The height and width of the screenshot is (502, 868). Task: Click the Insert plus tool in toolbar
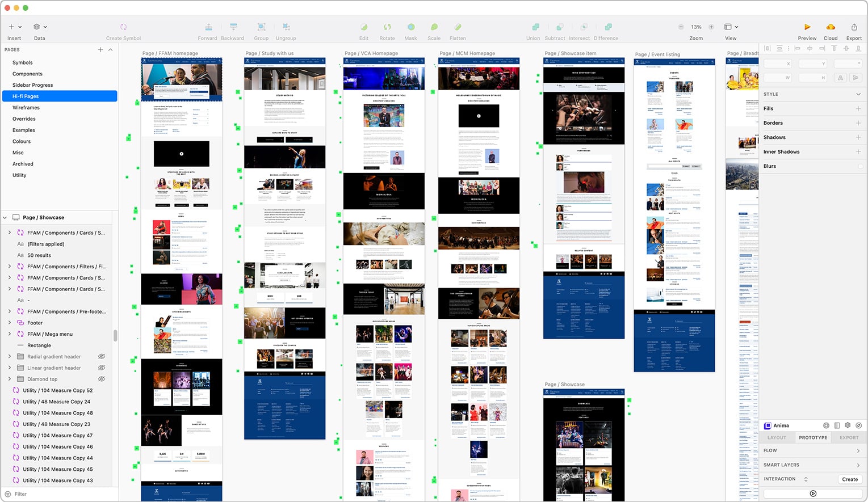click(11, 27)
